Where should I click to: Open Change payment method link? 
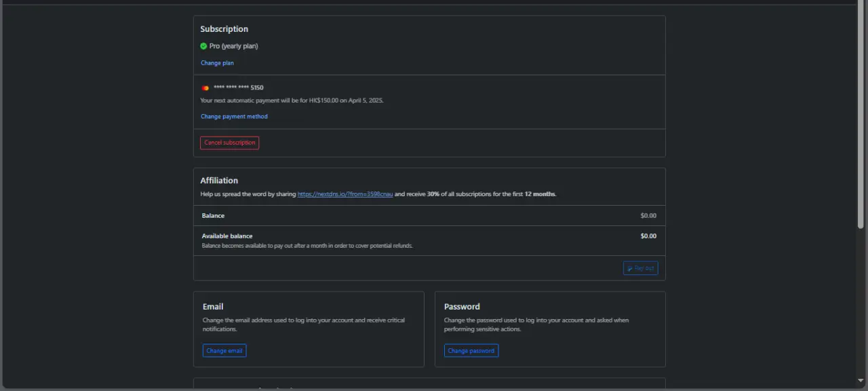[234, 117]
